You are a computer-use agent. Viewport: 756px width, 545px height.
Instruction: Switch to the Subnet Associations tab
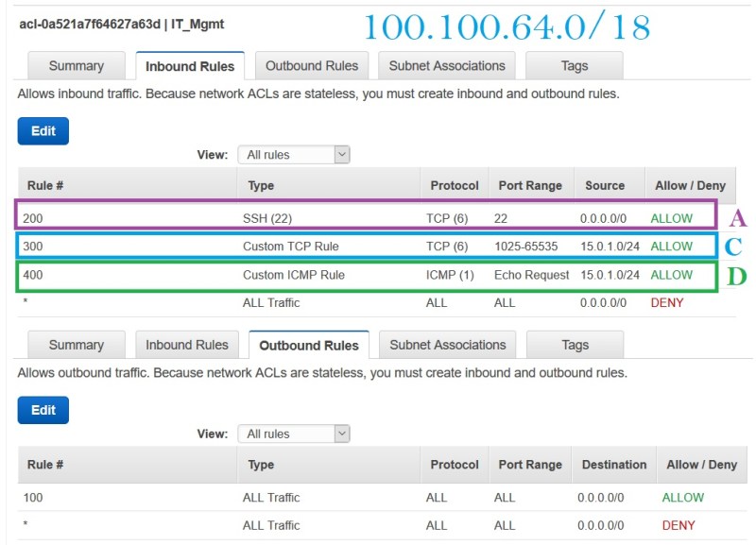pyautogui.click(x=446, y=65)
